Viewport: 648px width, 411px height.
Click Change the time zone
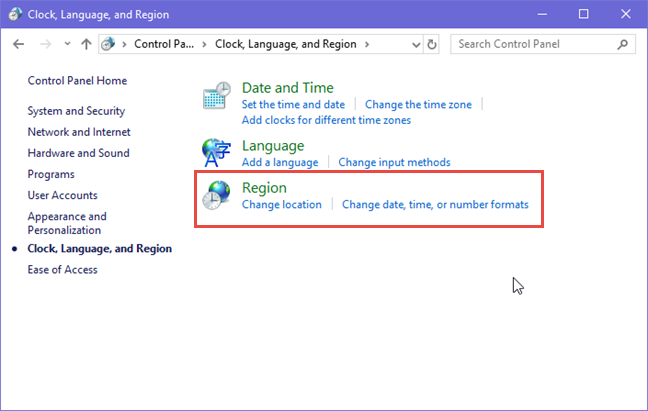418,105
